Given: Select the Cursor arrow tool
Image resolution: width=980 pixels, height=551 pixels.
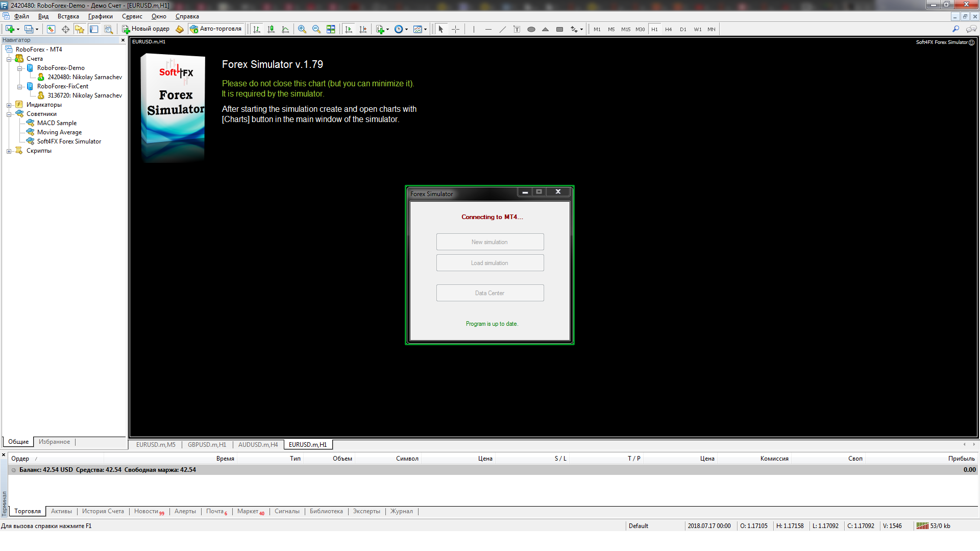Looking at the screenshot, I should [441, 29].
